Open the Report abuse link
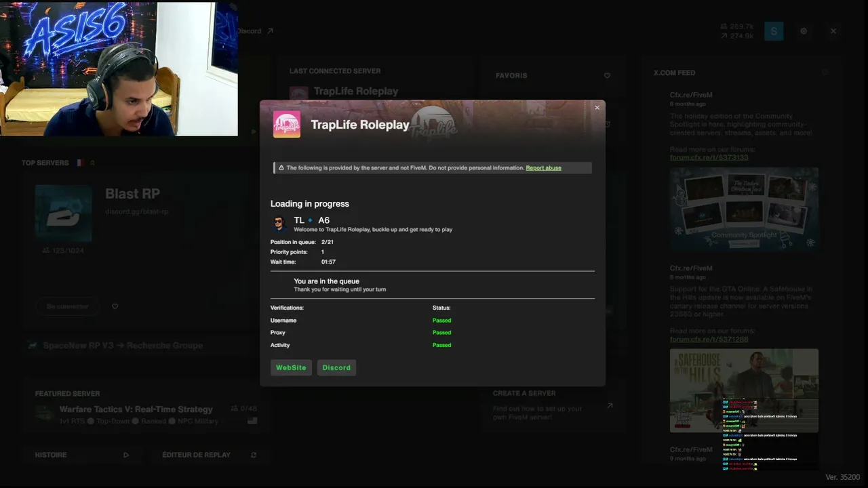868x488 pixels. point(543,168)
